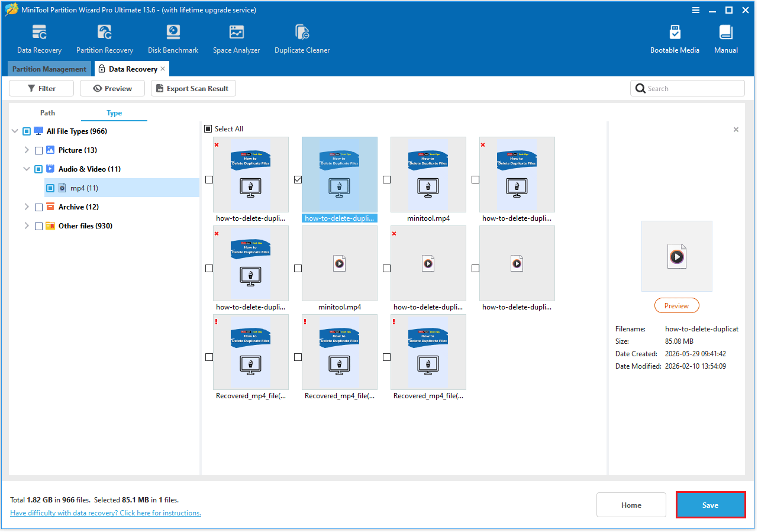Open the data recovery instructions link
758x532 pixels.
[x=106, y=513]
